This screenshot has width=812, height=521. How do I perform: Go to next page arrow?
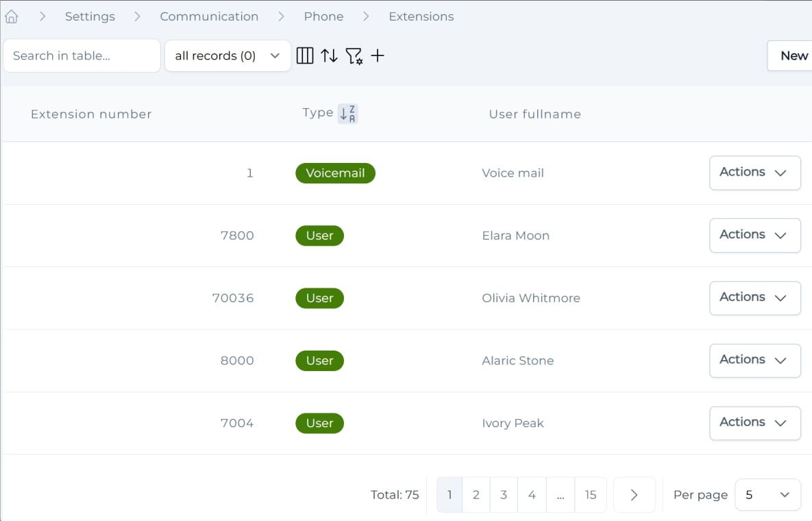(634, 495)
